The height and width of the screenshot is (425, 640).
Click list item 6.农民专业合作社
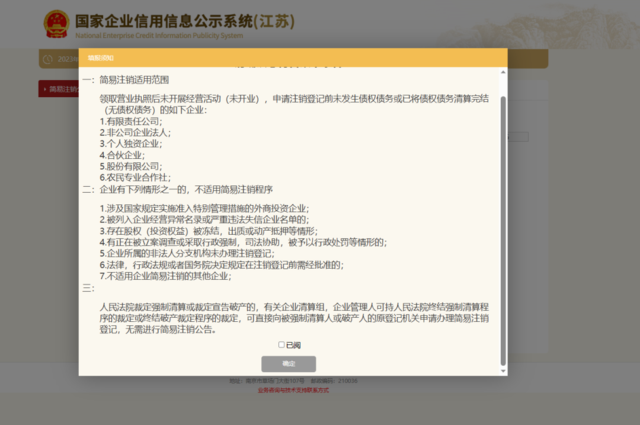(x=135, y=176)
